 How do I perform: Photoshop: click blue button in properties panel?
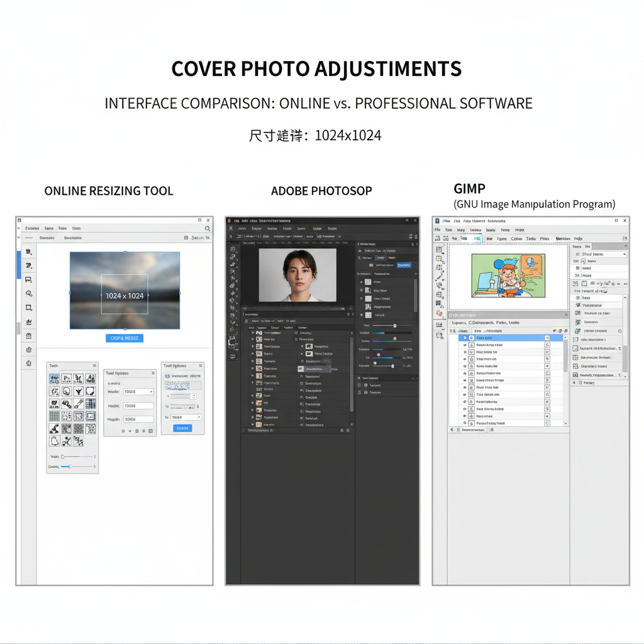(404, 265)
